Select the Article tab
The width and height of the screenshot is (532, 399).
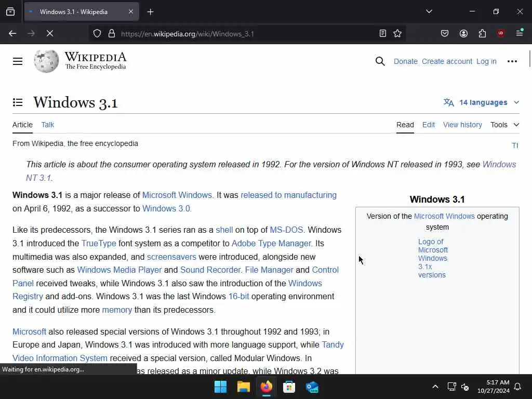click(x=22, y=125)
